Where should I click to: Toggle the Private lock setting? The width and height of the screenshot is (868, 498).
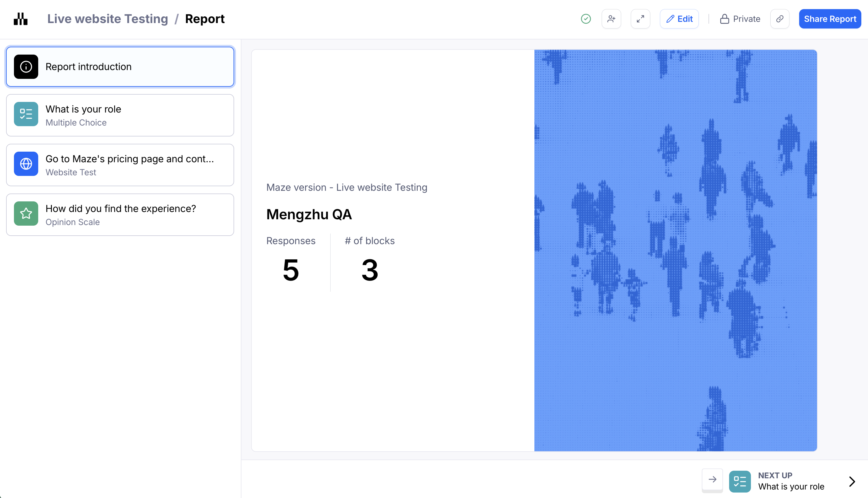pos(740,19)
